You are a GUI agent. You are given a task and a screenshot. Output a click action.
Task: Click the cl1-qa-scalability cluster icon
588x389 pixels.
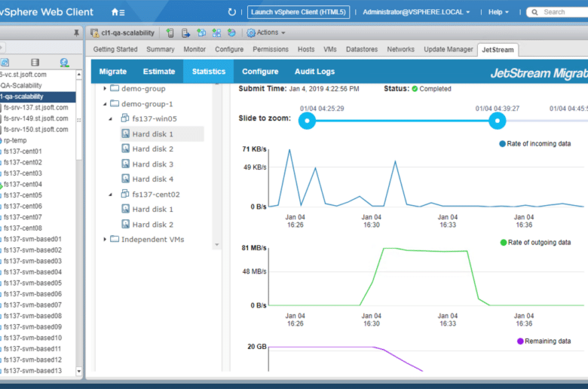tap(94, 33)
